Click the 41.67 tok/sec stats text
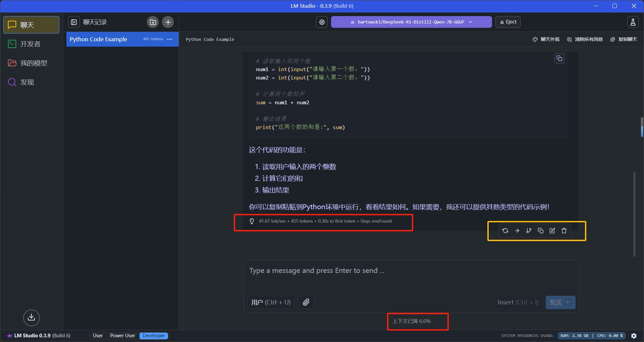The image size is (644, 342). coord(272,221)
